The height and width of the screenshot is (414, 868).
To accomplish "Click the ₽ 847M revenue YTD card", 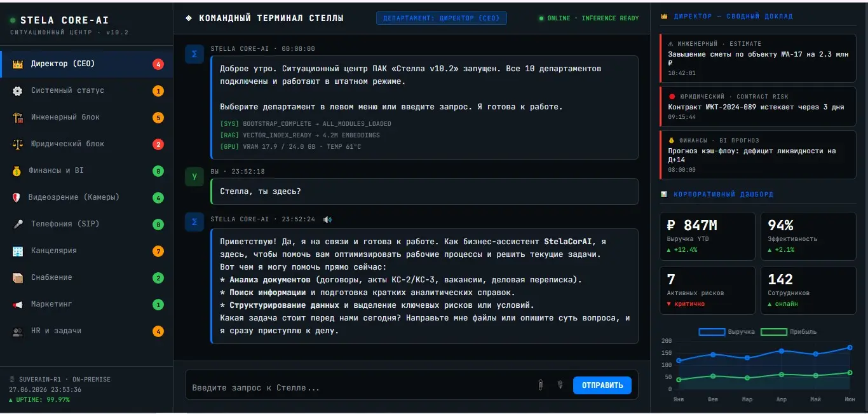I will 707,236.
